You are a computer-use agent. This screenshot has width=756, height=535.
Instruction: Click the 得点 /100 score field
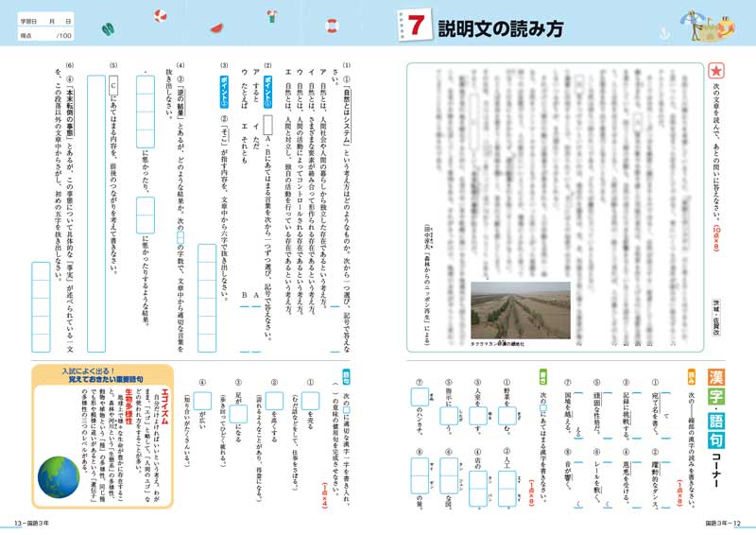[x=45, y=35]
